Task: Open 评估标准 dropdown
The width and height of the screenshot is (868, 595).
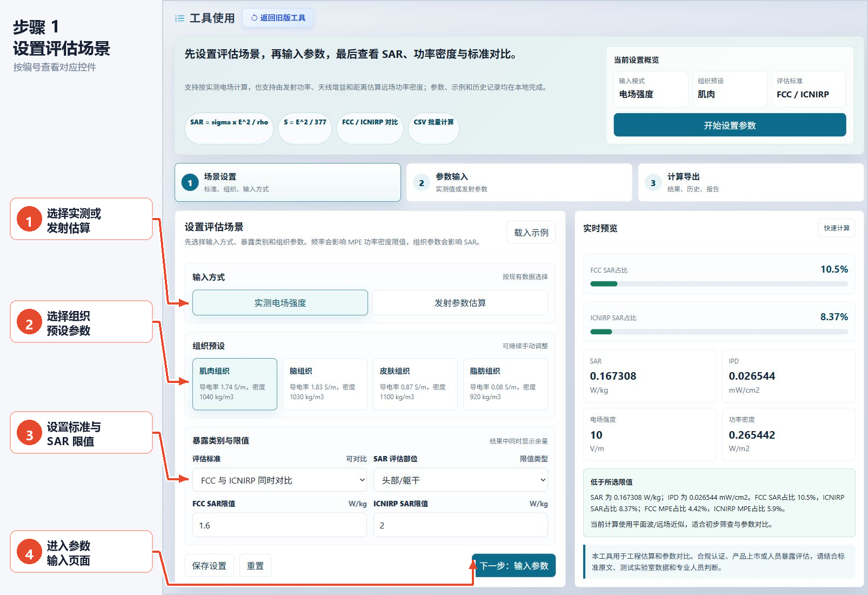Action: tap(280, 480)
